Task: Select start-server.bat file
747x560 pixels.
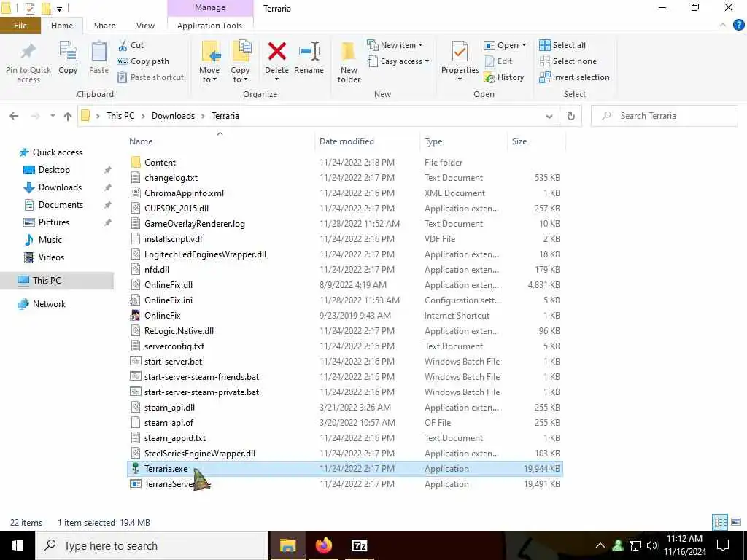Action: coord(173,362)
